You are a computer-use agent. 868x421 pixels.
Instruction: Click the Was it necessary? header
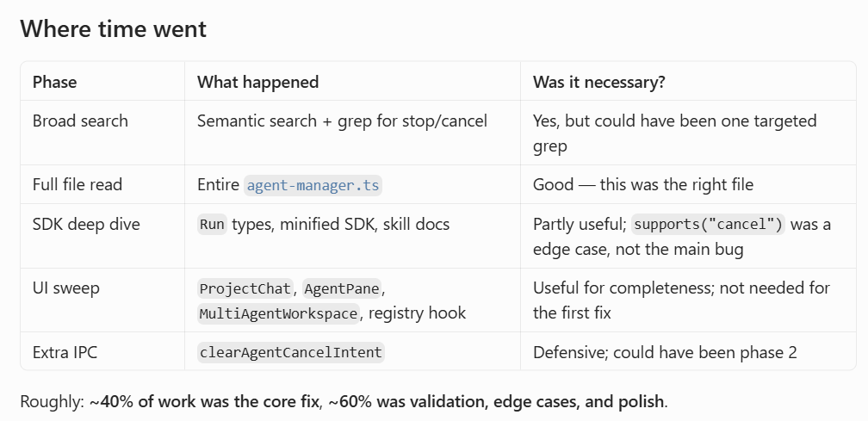coord(599,83)
